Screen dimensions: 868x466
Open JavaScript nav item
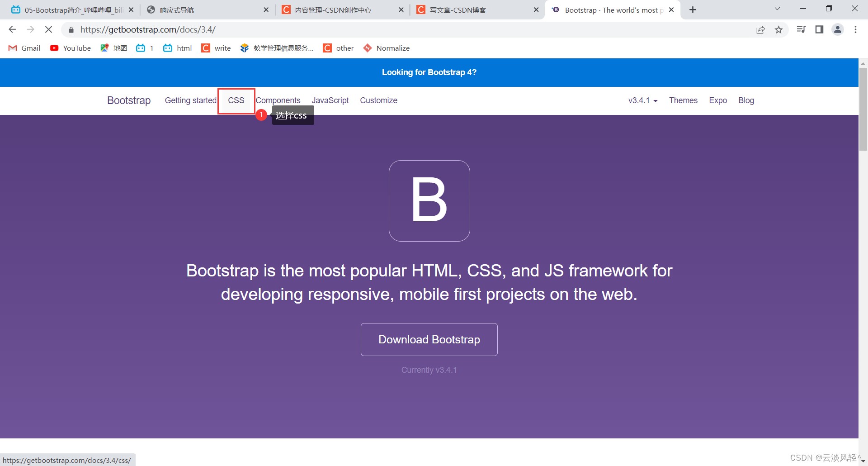point(330,100)
